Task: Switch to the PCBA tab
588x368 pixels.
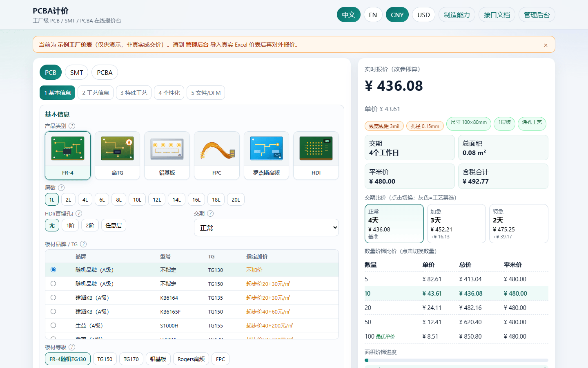Action: tap(105, 72)
